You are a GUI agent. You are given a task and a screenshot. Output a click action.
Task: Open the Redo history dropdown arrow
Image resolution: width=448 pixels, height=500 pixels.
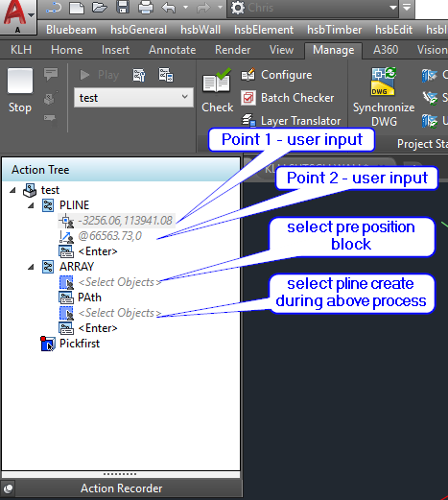click(220, 7)
